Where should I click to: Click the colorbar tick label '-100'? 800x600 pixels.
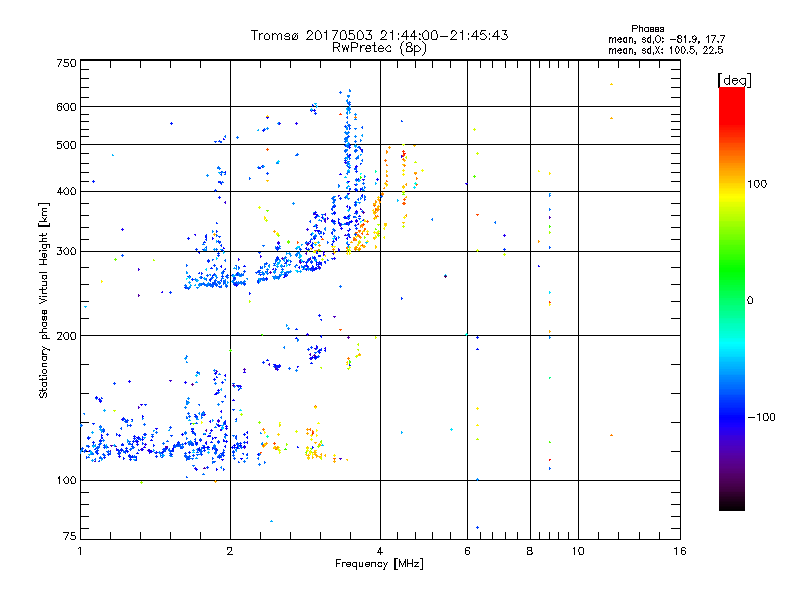(x=762, y=417)
